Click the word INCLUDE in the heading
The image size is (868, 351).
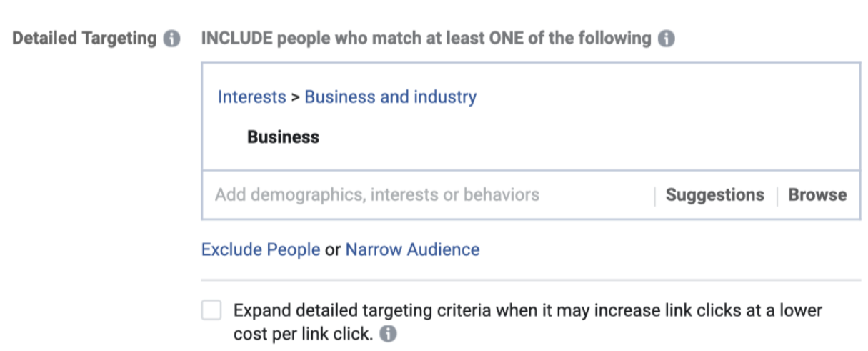pyautogui.click(x=236, y=39)
